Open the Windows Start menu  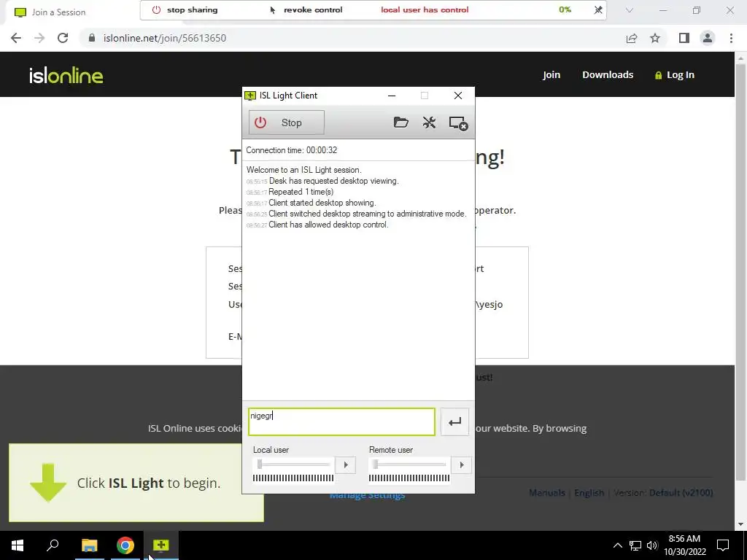coord(18,545)
